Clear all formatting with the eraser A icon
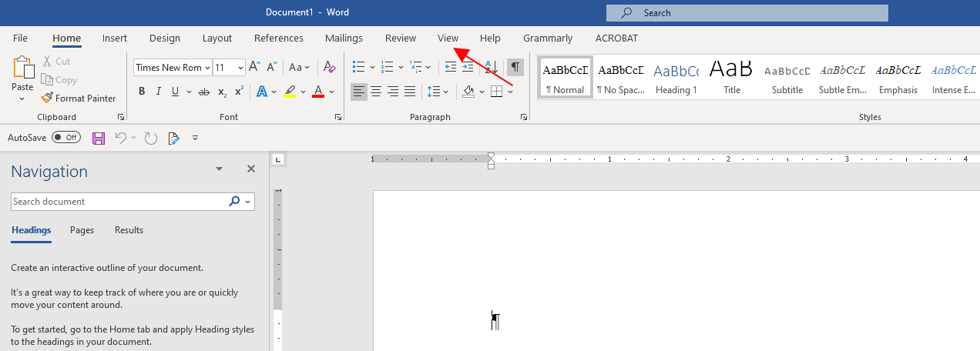980x351 pixels. click(329, 67)
